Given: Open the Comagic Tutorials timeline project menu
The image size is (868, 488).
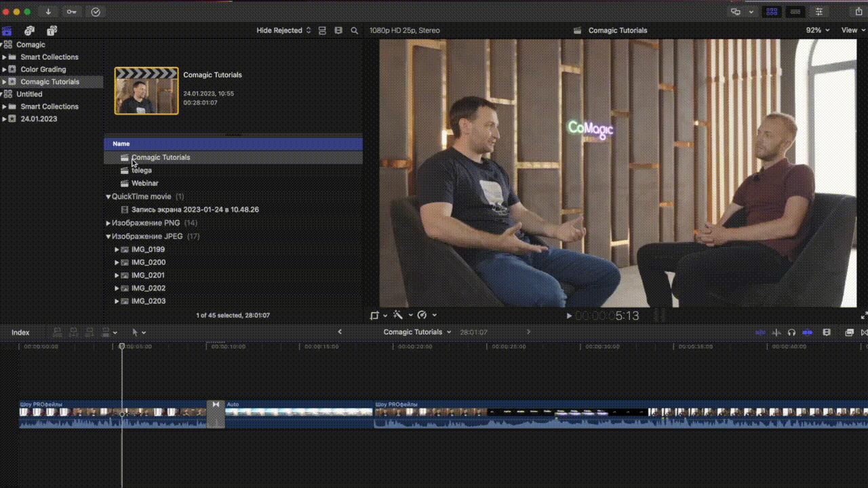Looking at the screenshot, I should pos(417,332).
